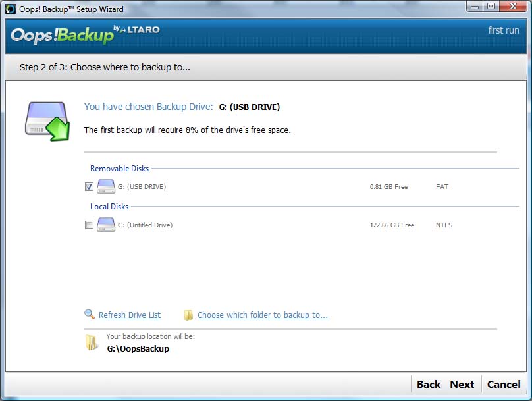Proceed with the Next button
Screen dimensions: 532x401
(462, 384)
